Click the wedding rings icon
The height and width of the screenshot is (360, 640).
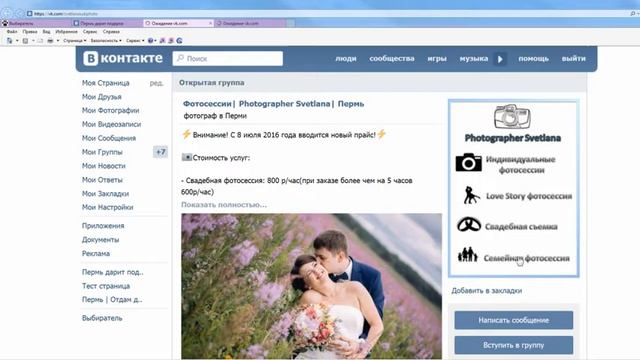click(x=469, y=224)
